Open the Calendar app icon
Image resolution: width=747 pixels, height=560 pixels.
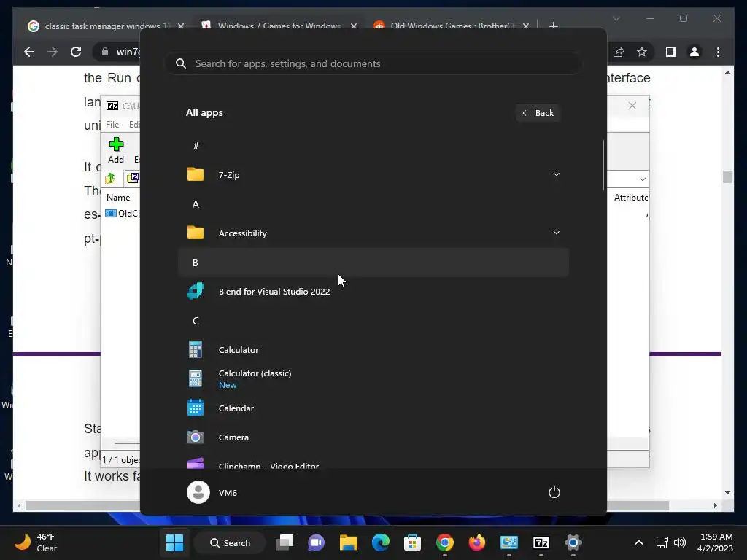click(196, 408)
